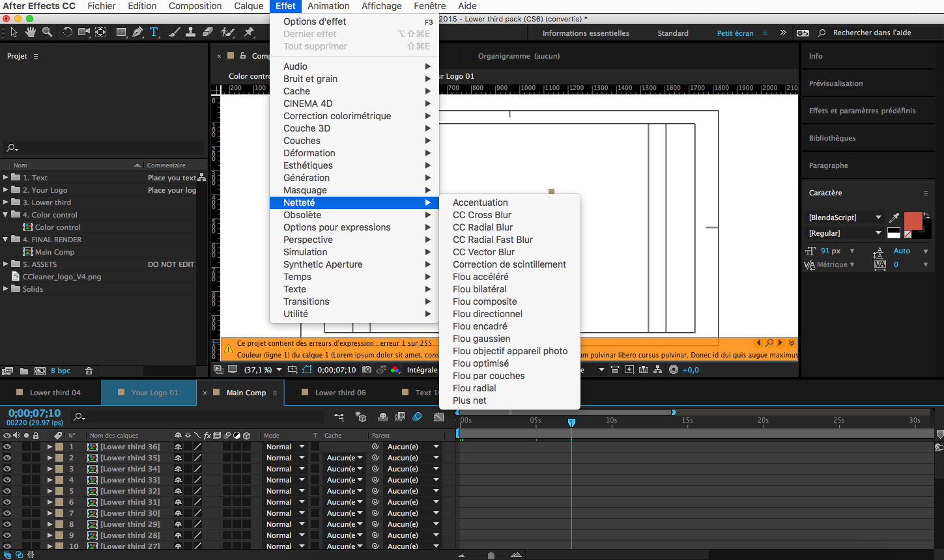944x560 pixels.
Task: Open the zoom percentage dropdown 37,1 %
Action: pyautogui.click(x=263, y=370)
